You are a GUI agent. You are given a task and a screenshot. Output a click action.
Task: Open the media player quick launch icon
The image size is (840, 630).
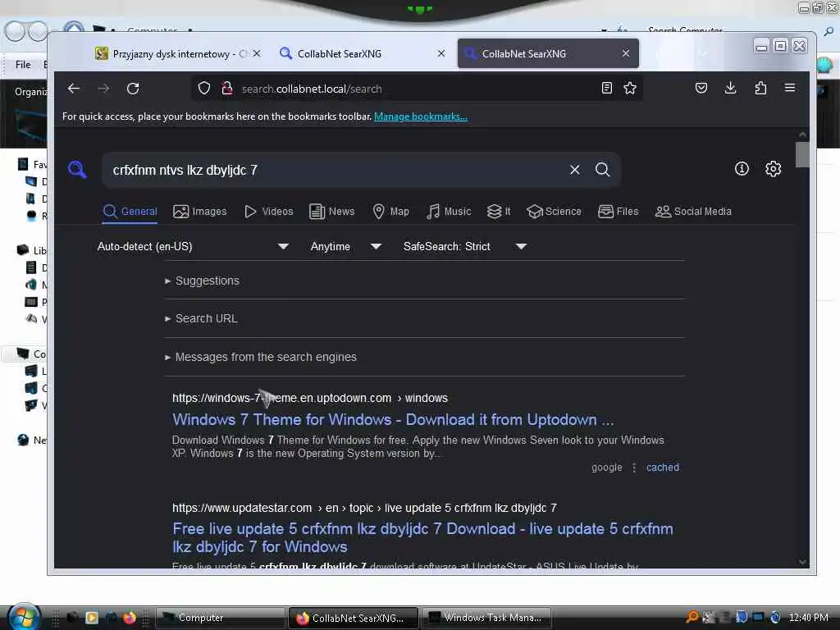pos(92,618)
